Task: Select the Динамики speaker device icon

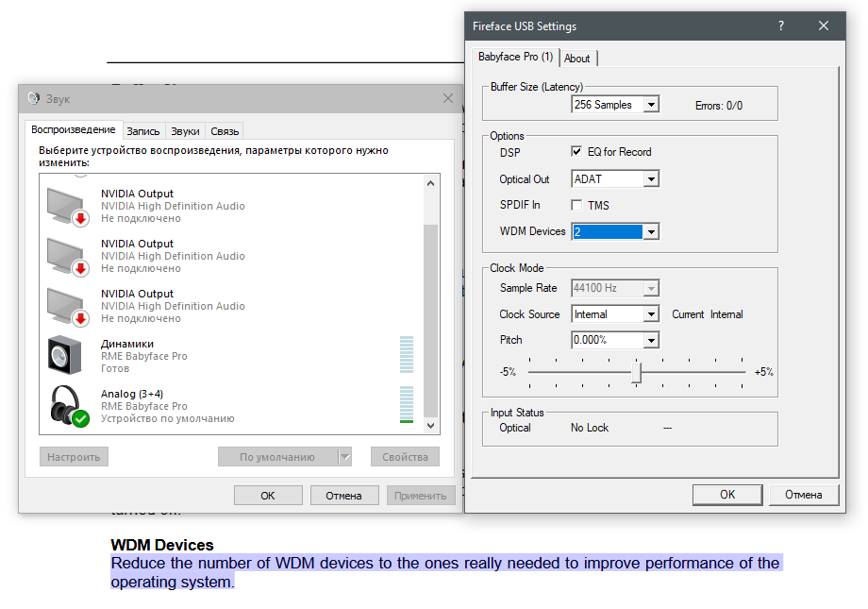Action: pos(65,355)
